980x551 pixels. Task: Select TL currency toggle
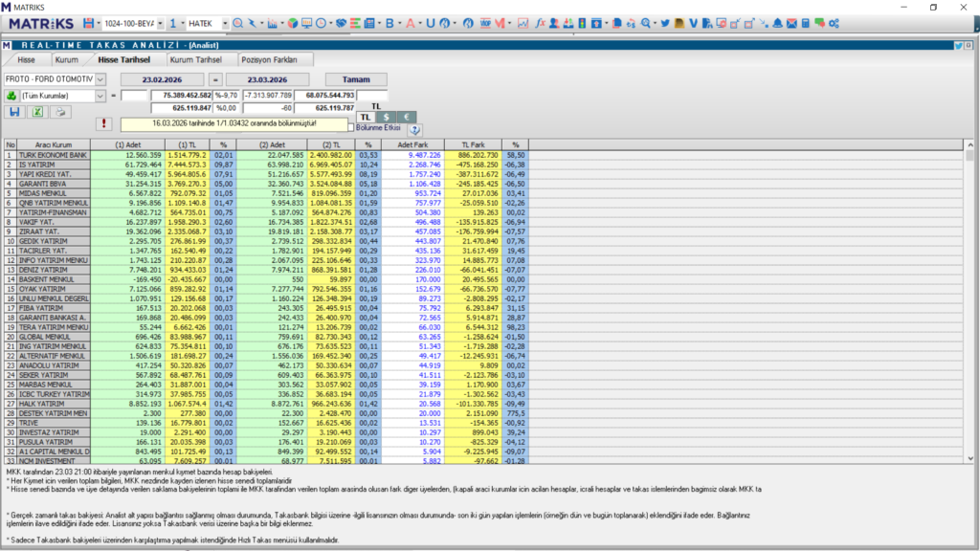coord(366,117)
